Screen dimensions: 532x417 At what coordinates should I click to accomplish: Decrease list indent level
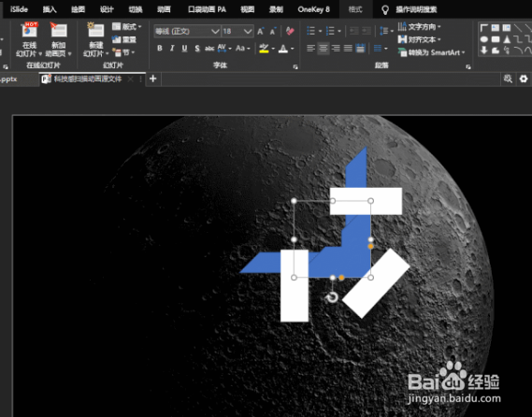[x=353, y=31]
